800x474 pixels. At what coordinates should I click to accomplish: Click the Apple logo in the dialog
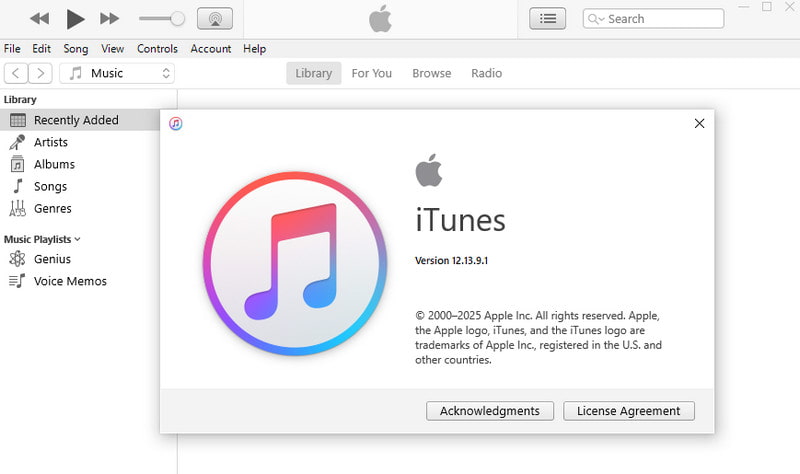[429, 170]
